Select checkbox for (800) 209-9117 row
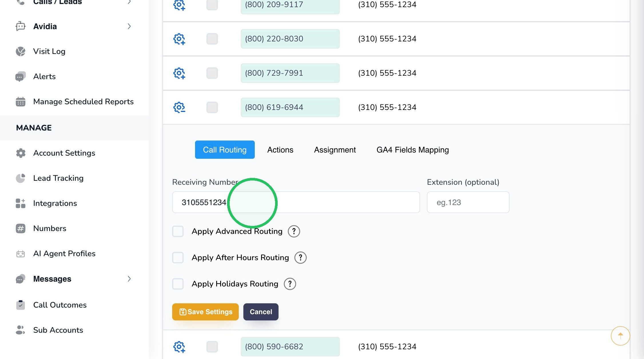Viewport: 644px width, 359px height. [212, 5]
